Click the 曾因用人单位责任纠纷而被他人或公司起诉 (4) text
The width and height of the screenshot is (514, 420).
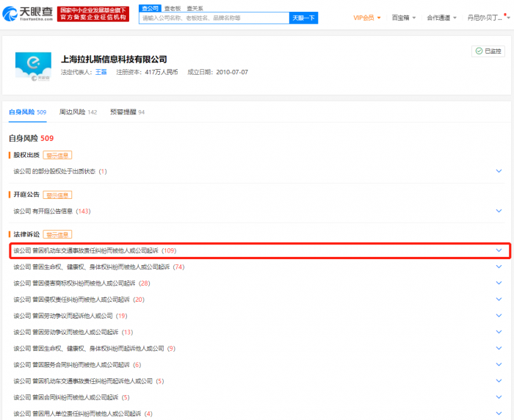tap(93, 414)
